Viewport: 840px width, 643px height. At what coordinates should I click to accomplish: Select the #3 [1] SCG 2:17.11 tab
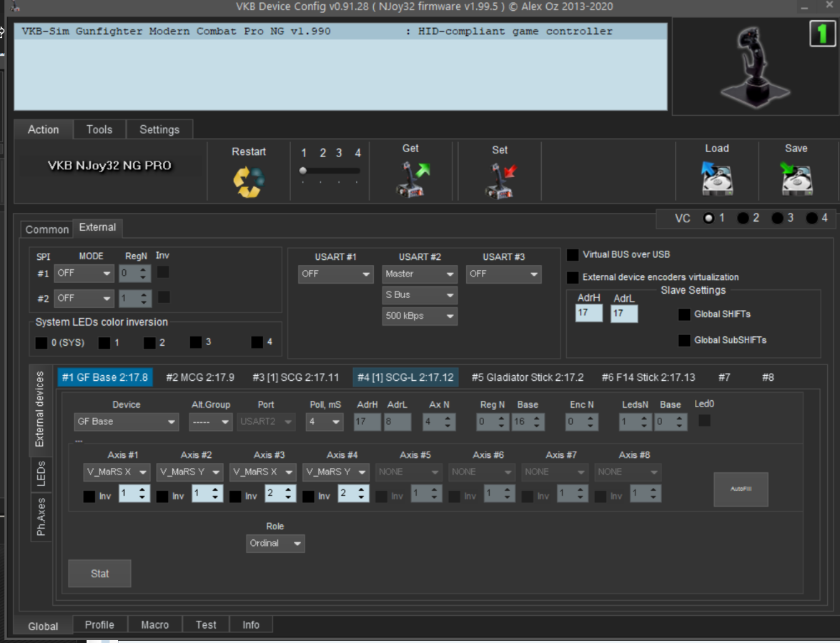tap(296, 377)
